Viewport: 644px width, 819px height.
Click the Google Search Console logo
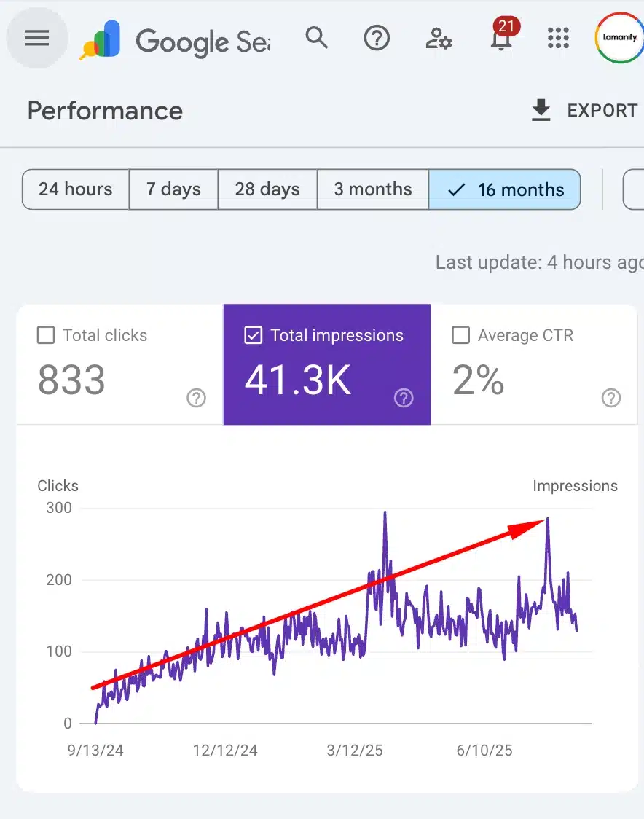coord(100,38)
